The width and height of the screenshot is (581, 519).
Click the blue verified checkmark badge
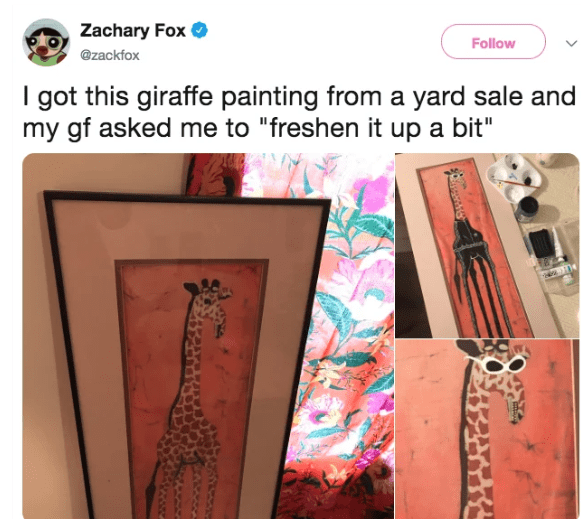199,30
